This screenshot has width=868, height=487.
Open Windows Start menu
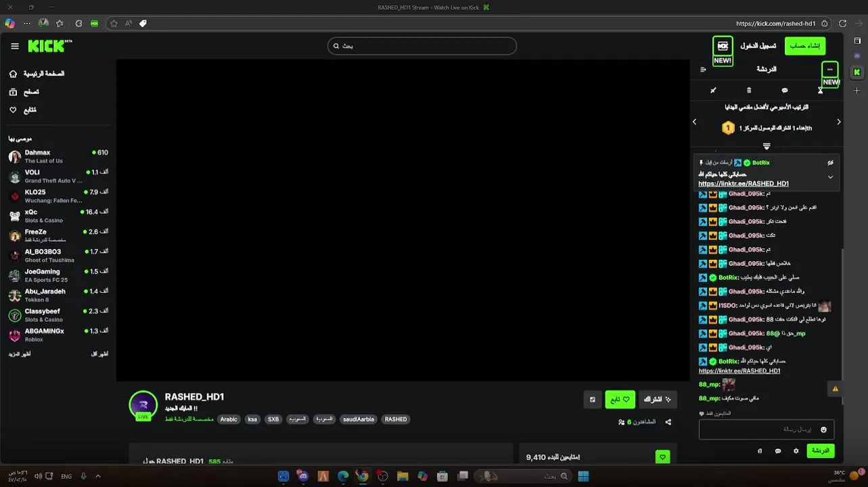(x=583, y=476)
